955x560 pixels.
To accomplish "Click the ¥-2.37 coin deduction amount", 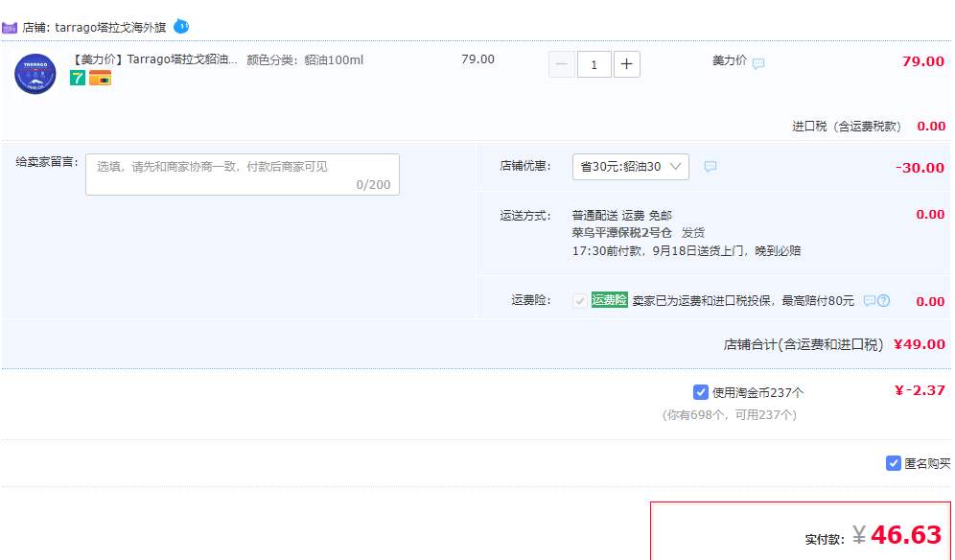I will [x=920, y=390].
